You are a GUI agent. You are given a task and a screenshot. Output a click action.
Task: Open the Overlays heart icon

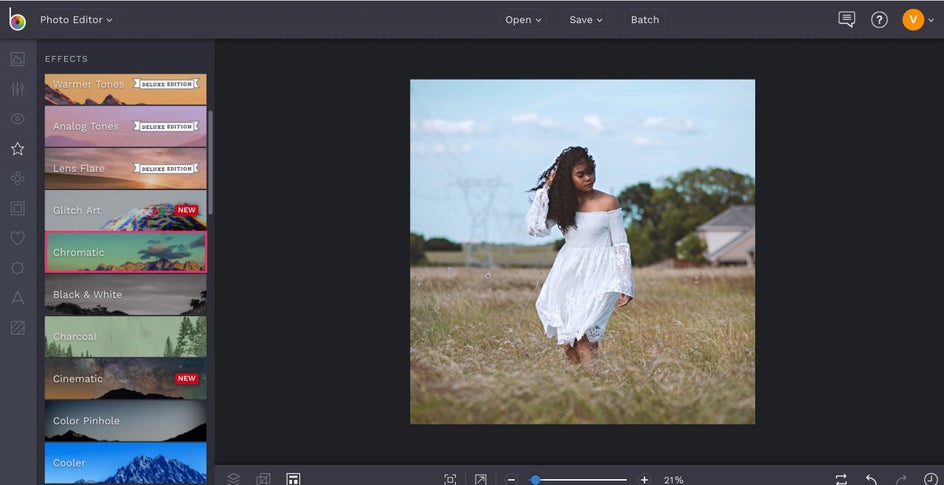pos(17,238)
